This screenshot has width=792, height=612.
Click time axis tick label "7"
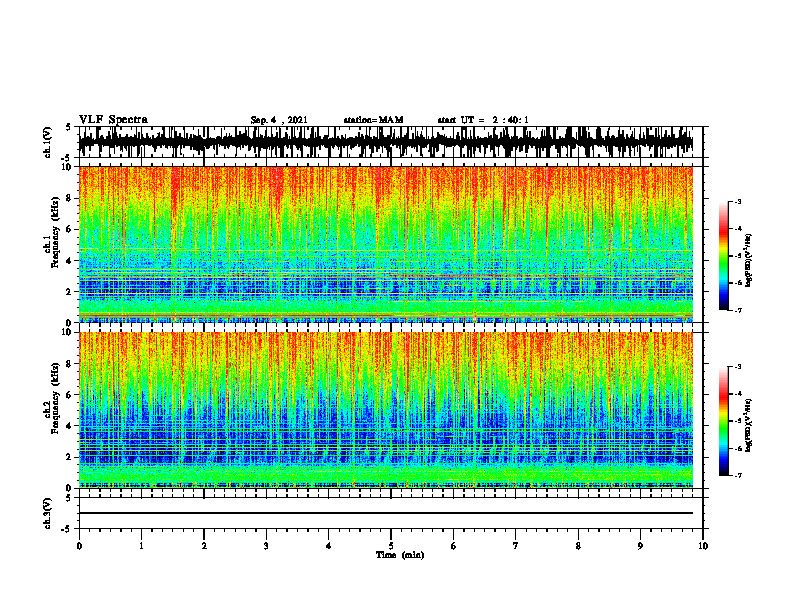pyautogui.click(x=516, y=546)
